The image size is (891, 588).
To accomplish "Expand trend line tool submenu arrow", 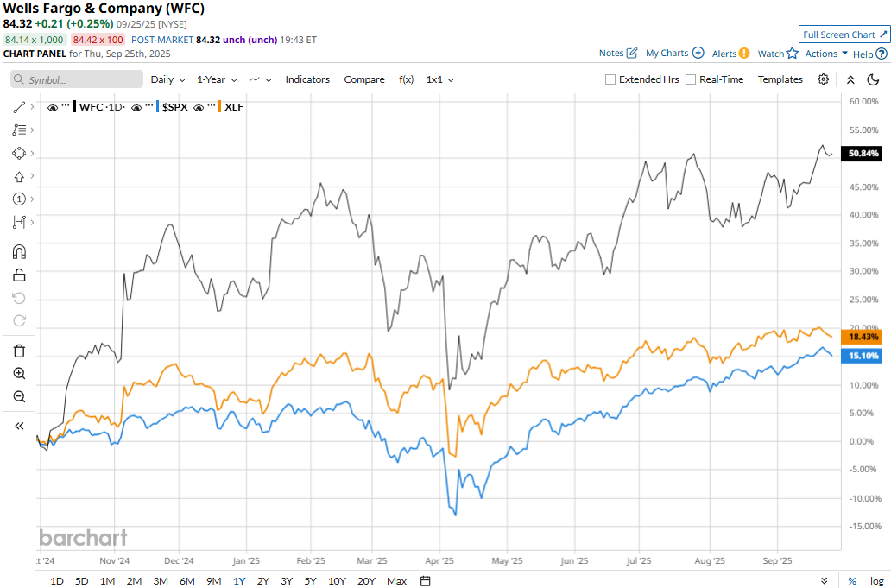I will (x=32, y=107).
